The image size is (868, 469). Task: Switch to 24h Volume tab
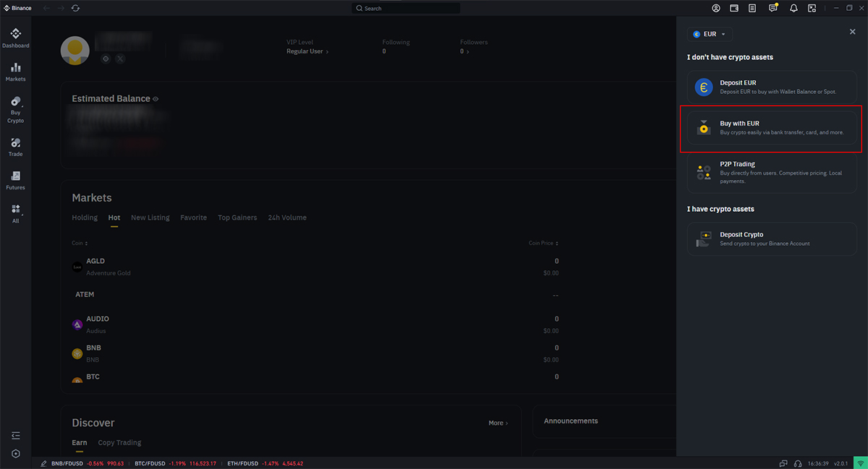(287, 218)
